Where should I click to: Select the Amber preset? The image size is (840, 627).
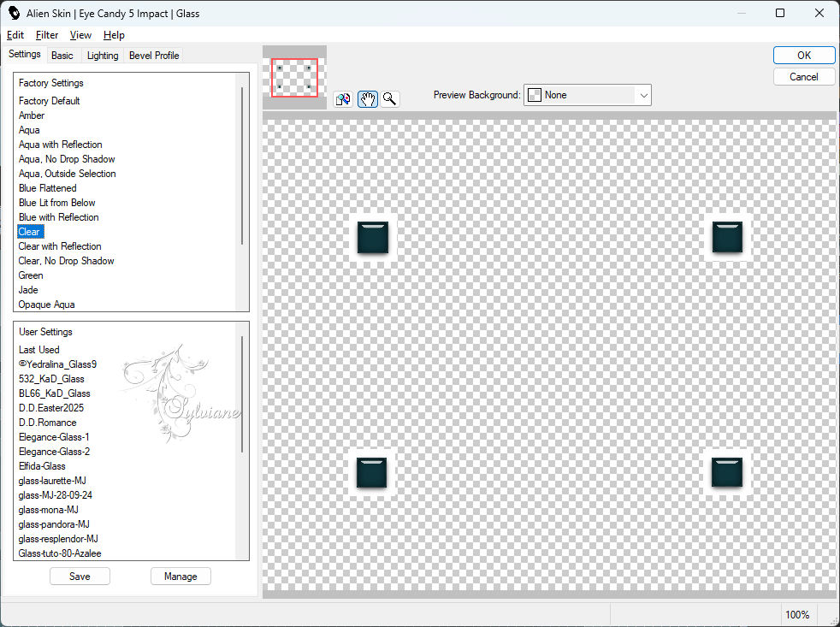tap(32, 115)
